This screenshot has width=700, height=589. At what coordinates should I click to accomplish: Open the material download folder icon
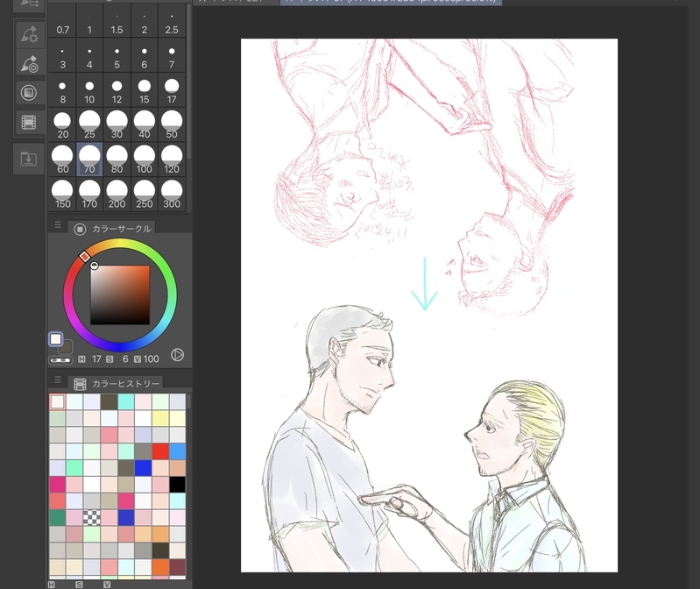tap(29, 159)
